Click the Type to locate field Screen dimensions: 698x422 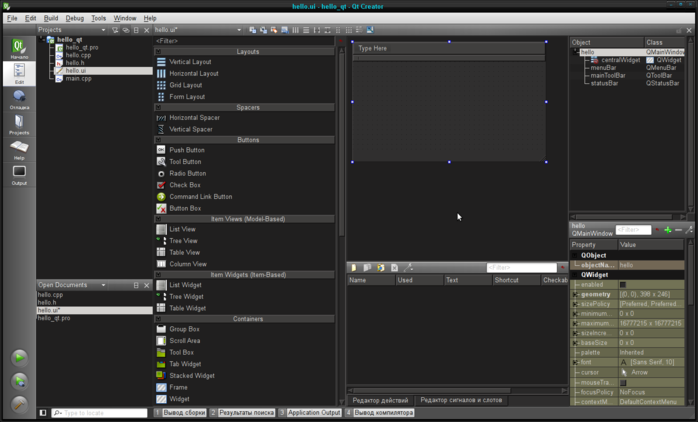coord(99,413)
